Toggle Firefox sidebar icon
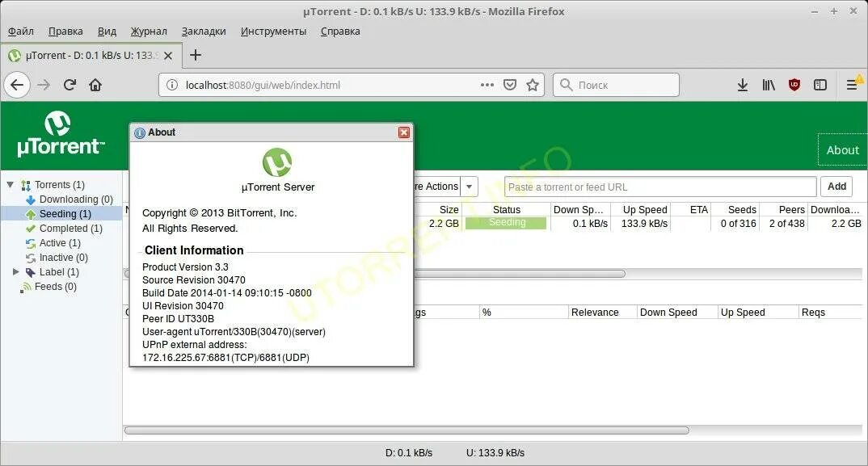868x466 pixels. tap(820, 85)
